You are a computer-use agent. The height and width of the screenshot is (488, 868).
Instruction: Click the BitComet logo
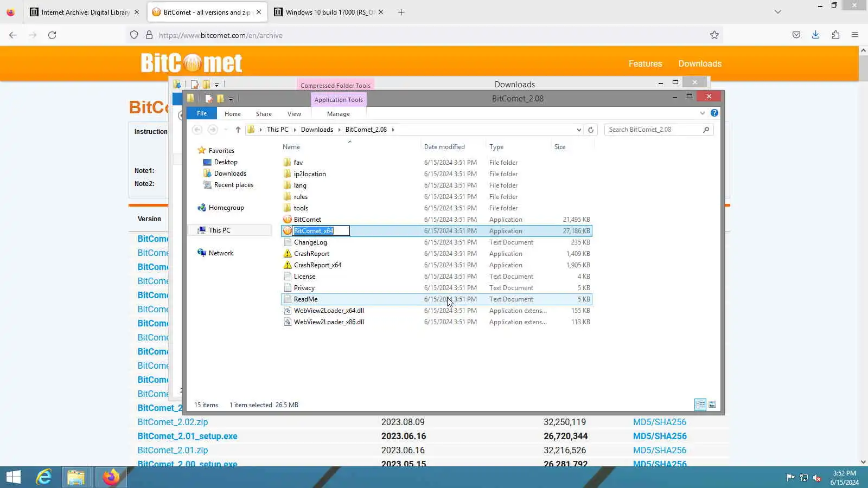(192, 63)
